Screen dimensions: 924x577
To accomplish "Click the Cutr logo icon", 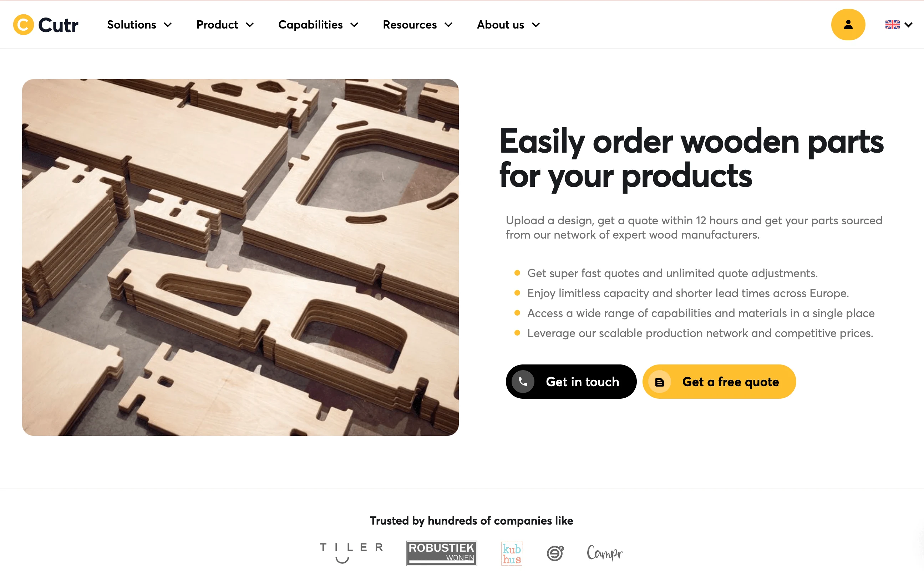I will point(22,25).
